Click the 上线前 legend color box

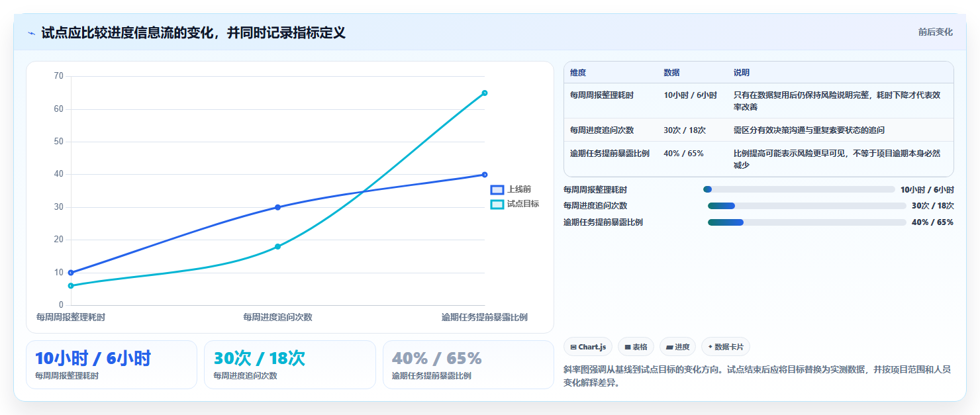pos(497,189)
